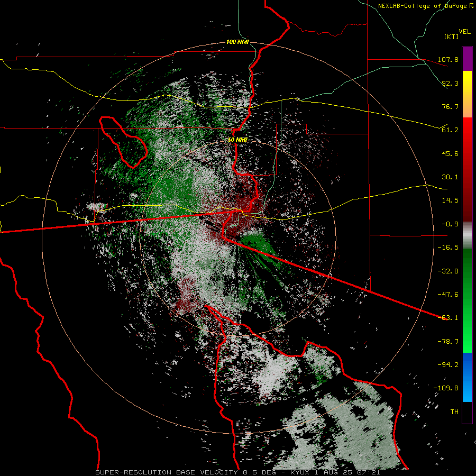Click the [KT] units label
Screen dimensions: 476x476
pos(451,36)
